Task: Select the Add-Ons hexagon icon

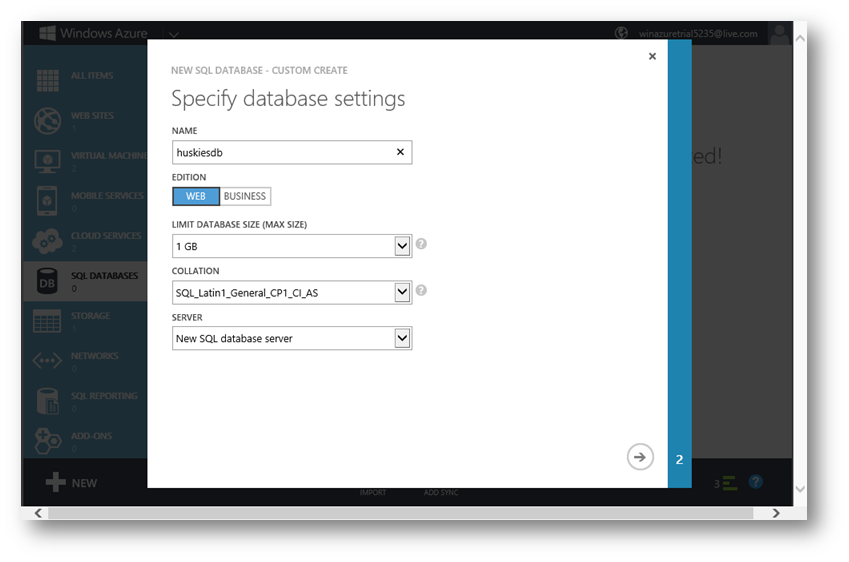Action: pyautogui.click(x=48, y=441)
